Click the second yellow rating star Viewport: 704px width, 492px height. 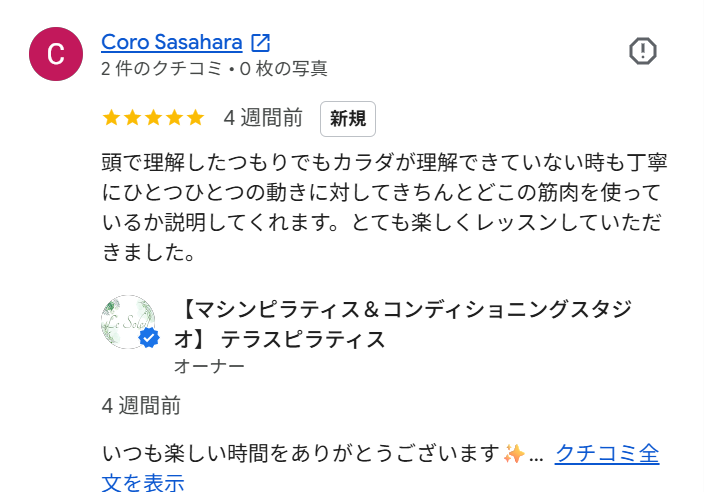132,118
